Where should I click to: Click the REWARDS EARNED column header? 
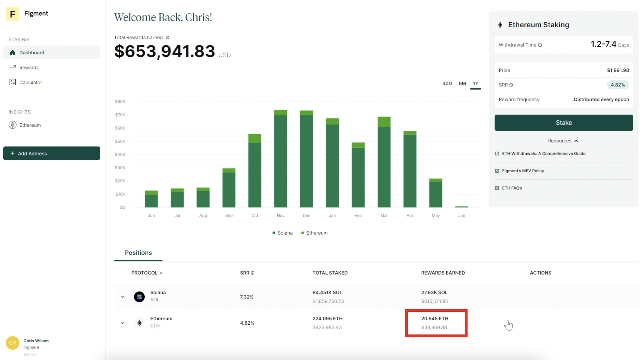coord(443,273)
